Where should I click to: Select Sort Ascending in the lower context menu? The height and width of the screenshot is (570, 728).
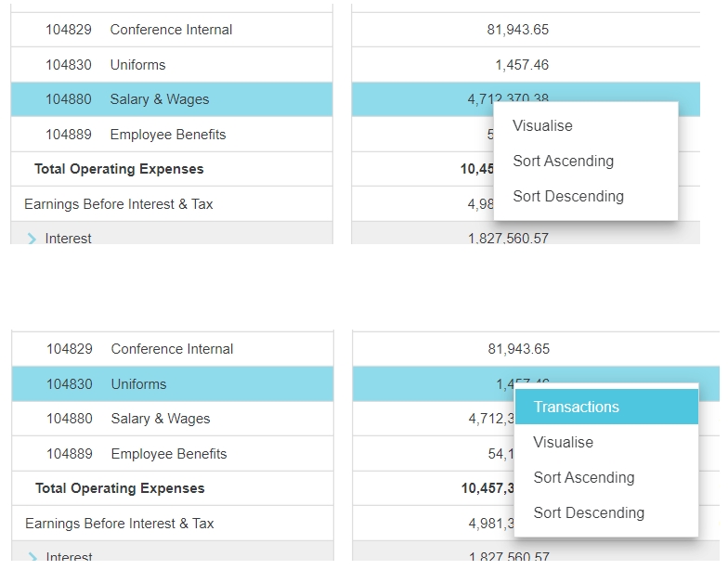[x=583, y=478]
